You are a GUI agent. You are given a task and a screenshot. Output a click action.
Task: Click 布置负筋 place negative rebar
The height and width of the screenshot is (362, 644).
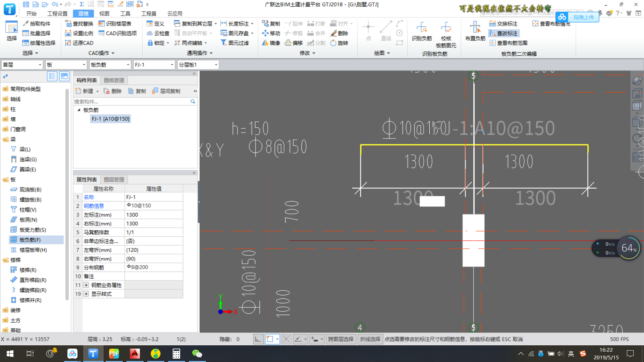point(475,32)
